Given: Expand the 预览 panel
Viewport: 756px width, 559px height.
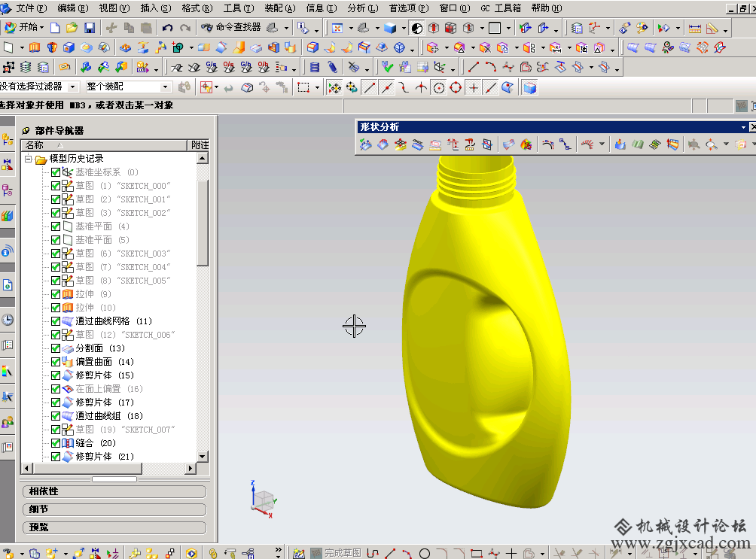Looking at the screenshot, I should click(x=114, y=527).
